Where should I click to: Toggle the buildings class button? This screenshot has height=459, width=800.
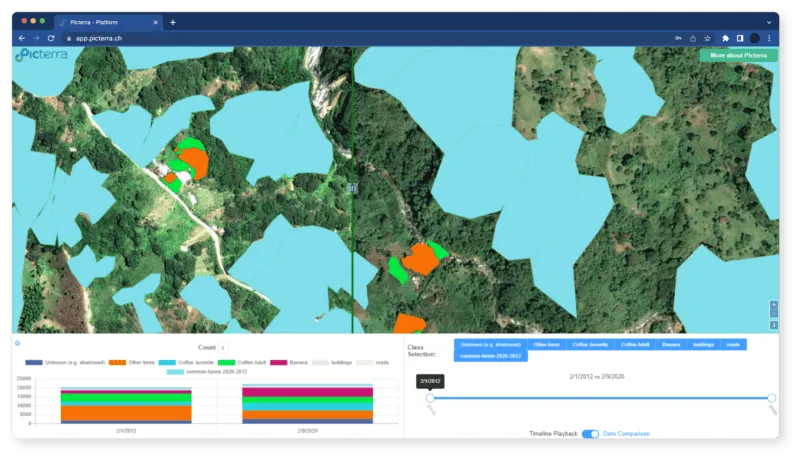tap(703, 345)
